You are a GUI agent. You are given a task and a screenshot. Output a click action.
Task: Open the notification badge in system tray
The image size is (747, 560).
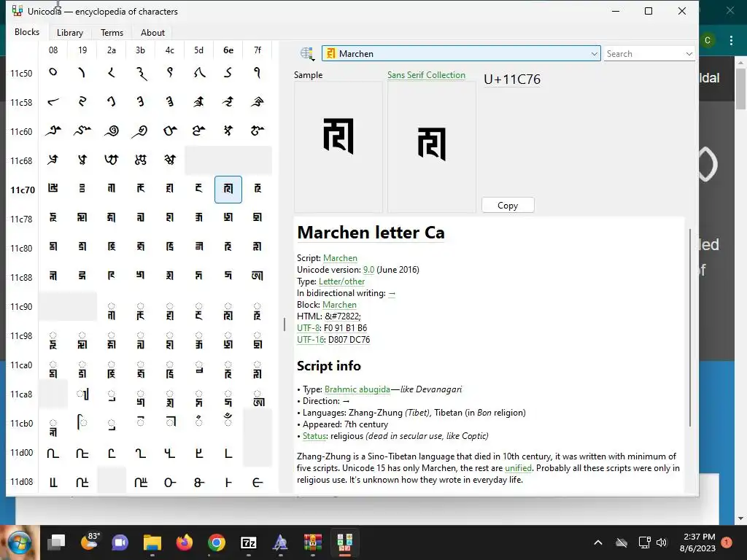point(727,542)
